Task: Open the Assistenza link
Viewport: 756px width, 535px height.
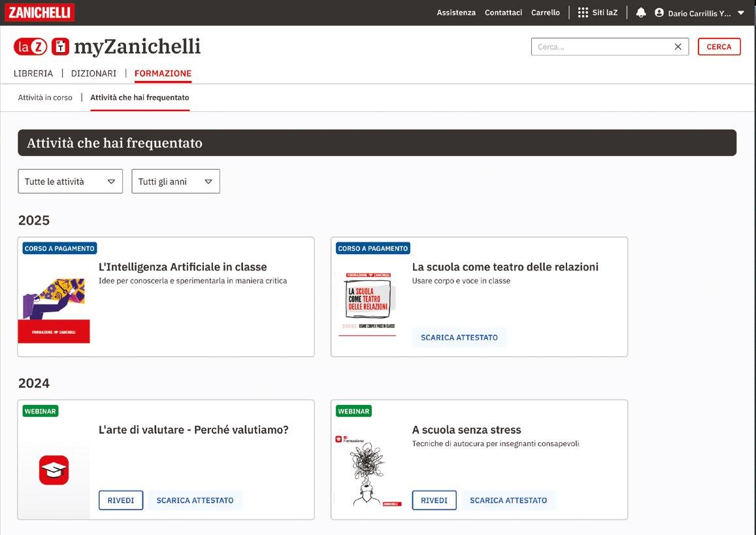Action: 456,12
